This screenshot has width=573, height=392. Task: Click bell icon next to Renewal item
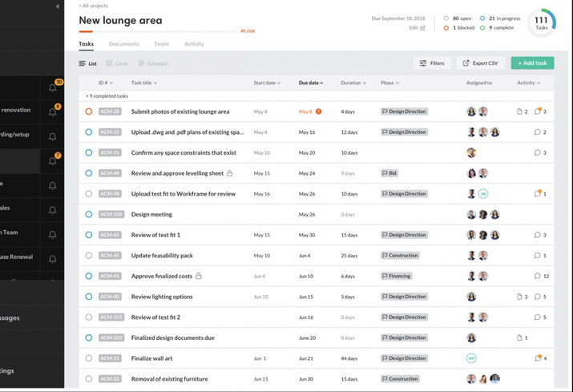pos(53,259)
